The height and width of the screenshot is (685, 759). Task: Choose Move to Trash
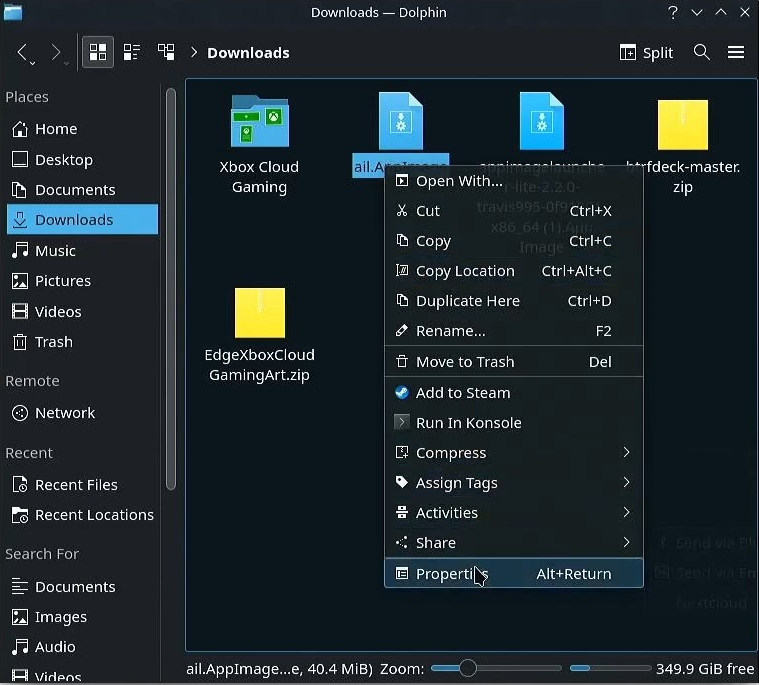click(514, 362)
